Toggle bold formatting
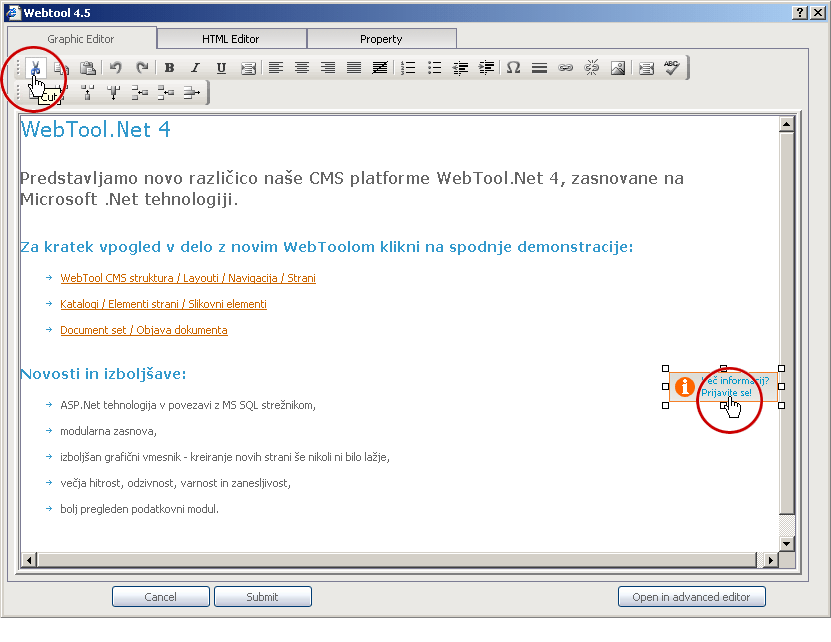 [169, 68]
